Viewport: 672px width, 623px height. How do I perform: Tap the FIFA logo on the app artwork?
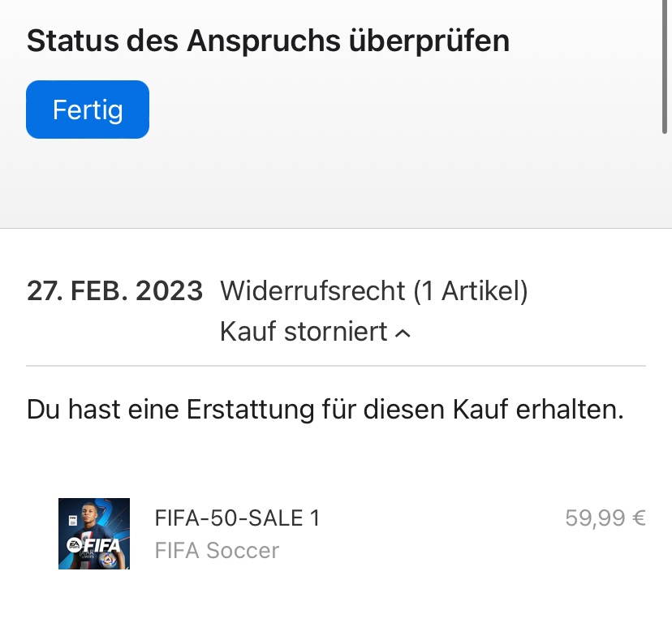coord(101,545)
